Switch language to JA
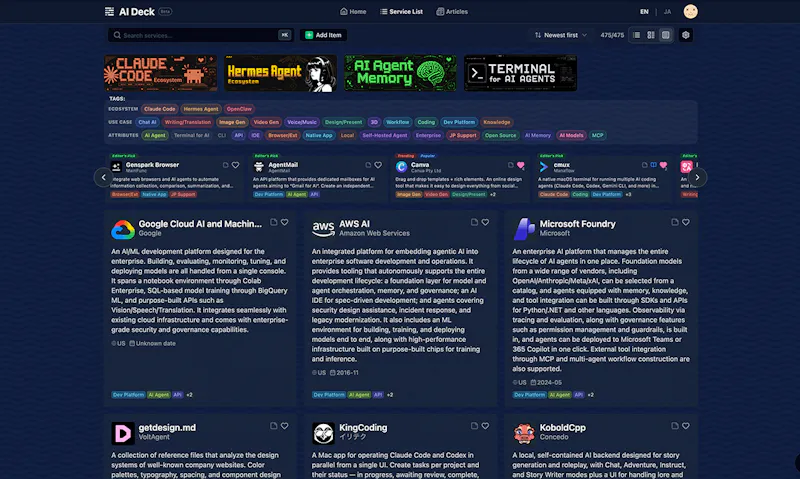The image size is (800, 479). (x=667, y=11)
